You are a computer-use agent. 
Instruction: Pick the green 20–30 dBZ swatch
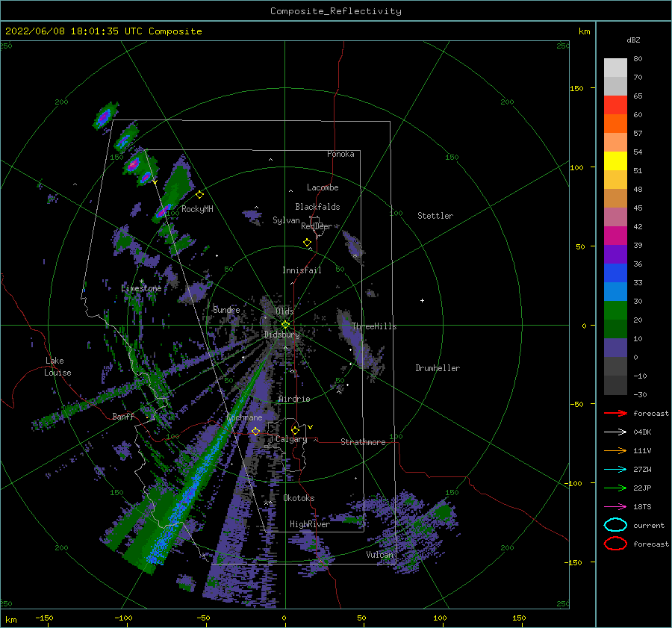(615, 311)
